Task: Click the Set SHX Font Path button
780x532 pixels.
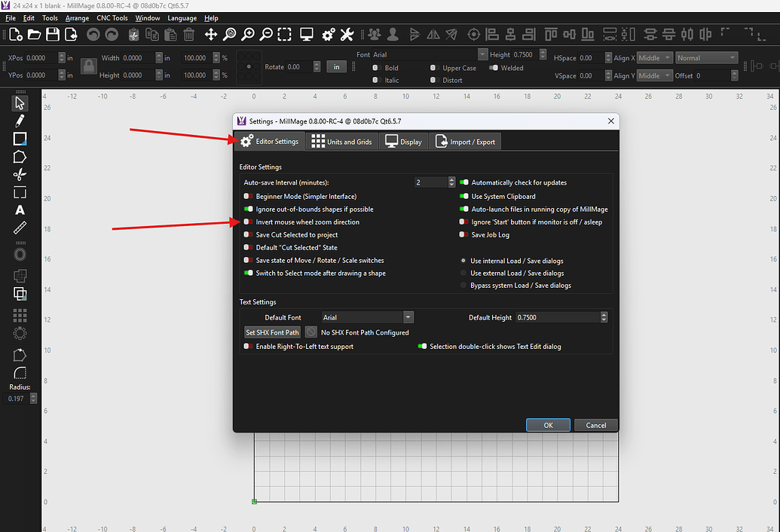Action: coord(272,332)
